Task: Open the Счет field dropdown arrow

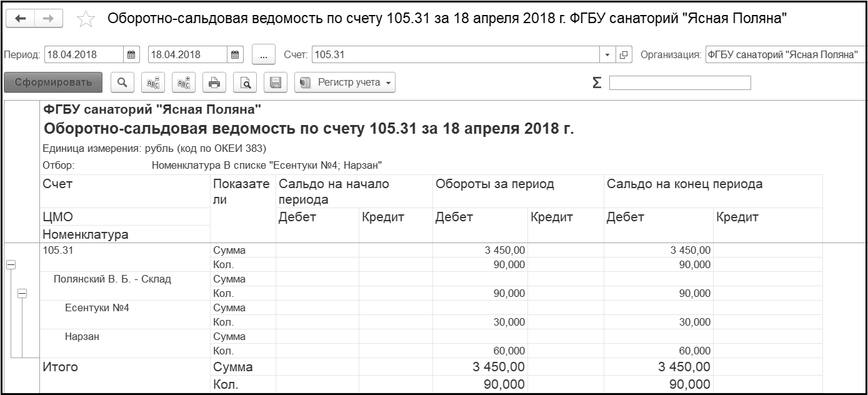Action: pos(608,55)
